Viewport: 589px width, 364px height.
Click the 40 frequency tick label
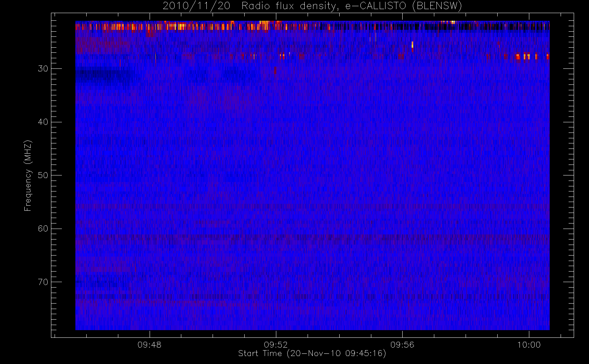[x=43, y=122]
